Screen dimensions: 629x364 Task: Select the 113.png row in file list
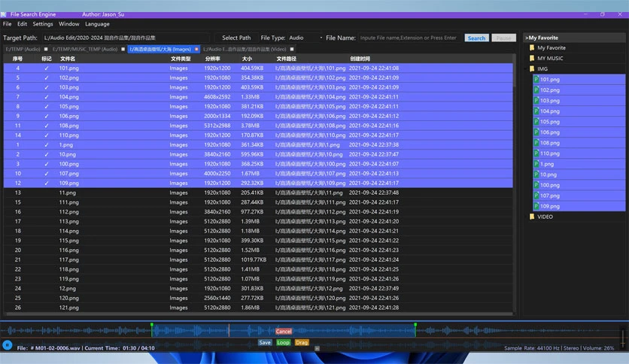(258, 221)
